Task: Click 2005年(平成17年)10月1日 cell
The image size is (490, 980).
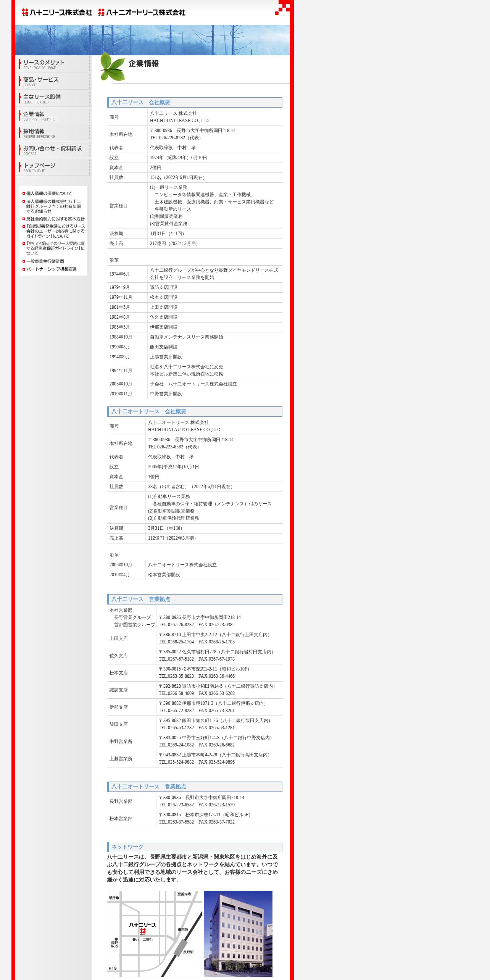Action: tap(214, 467)
